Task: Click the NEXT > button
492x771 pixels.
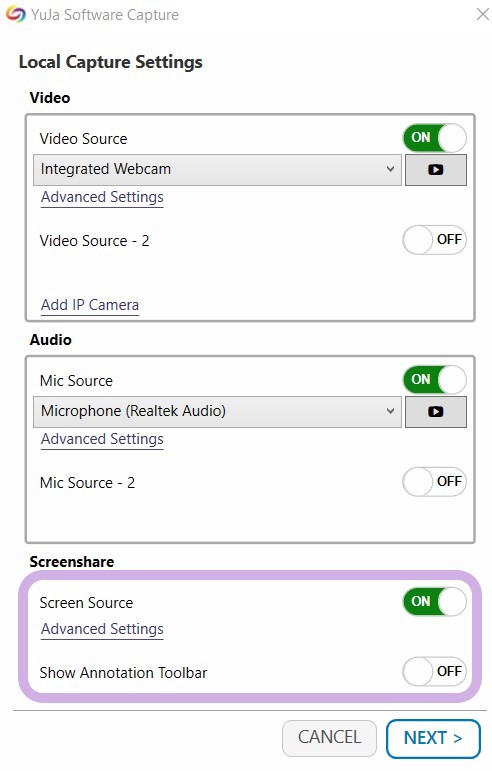Action: (x=433, y=739)
